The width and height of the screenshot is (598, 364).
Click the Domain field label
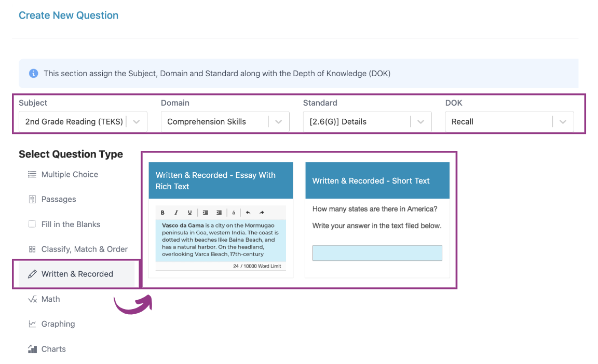pyautogui.click(x=175, y=103)
